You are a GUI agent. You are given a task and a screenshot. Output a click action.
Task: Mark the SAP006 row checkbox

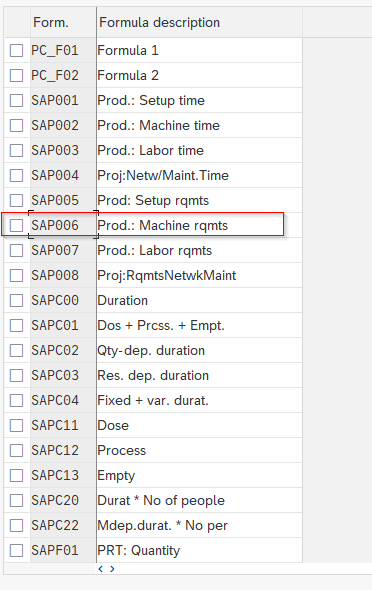16,225
